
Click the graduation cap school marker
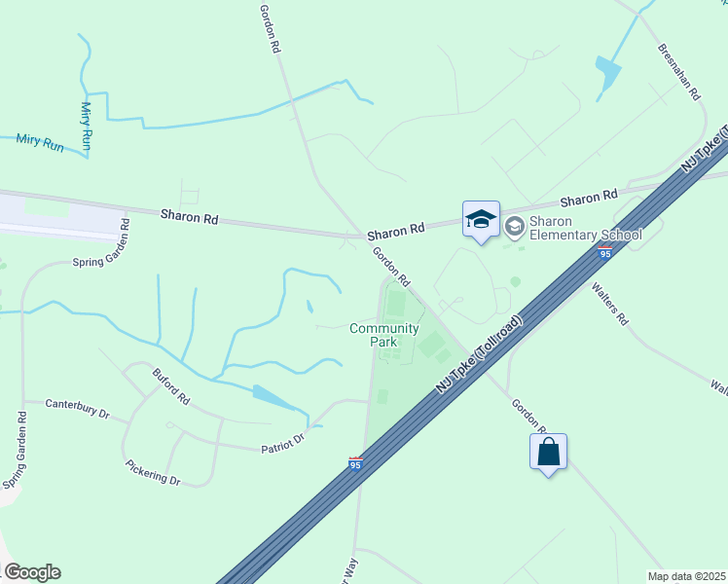tap(481, 219)
